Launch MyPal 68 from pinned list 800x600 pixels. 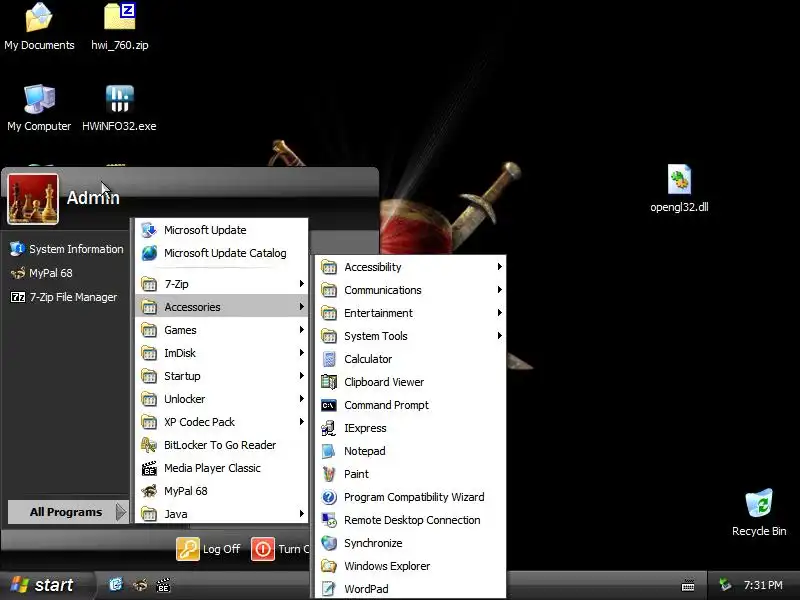click(x=42, y=273)
